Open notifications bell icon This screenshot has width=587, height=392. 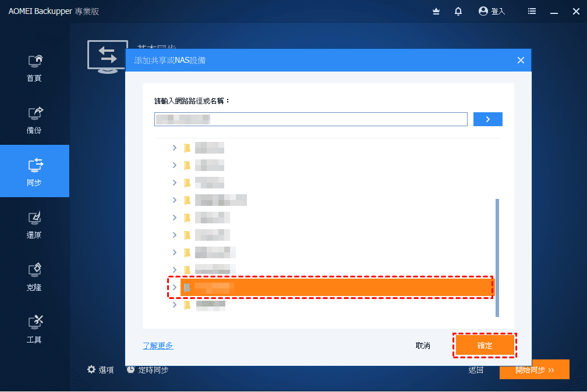[x=458, y=11]
